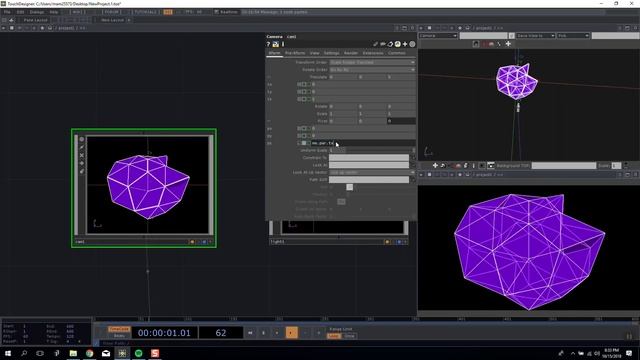Screen dimensions: 640x360
Task: Toggle the tx parameter mode square
Action: pos(304,84)
